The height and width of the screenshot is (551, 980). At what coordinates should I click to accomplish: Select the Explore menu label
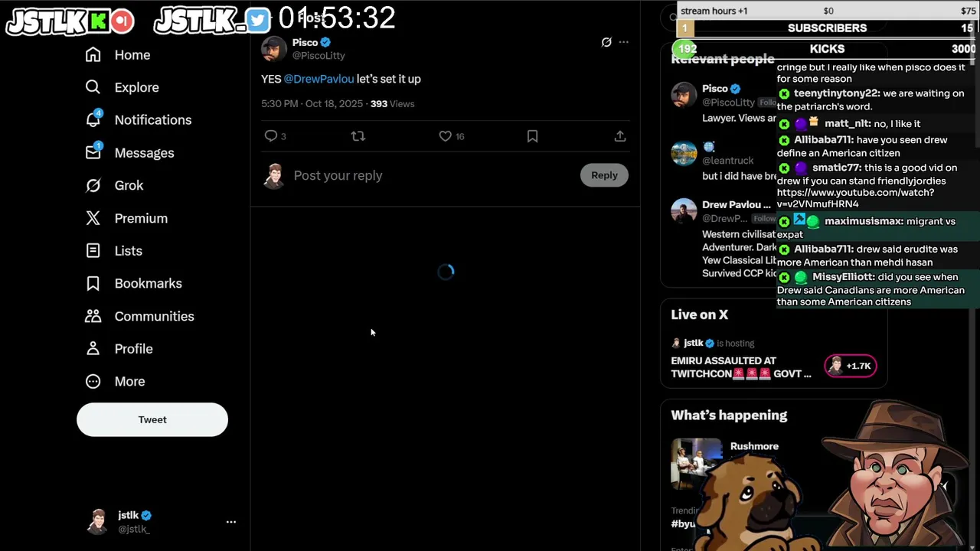tap(137, 87)
